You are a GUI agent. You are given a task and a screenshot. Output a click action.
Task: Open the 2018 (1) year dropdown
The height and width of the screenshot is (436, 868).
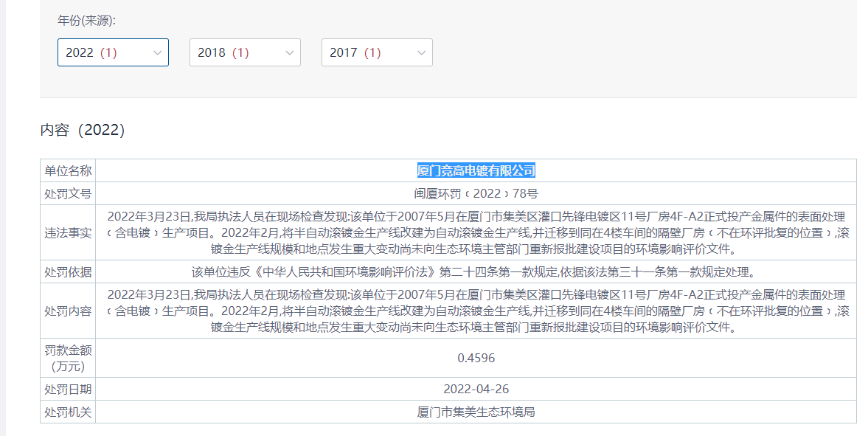(x=245, y=52)
